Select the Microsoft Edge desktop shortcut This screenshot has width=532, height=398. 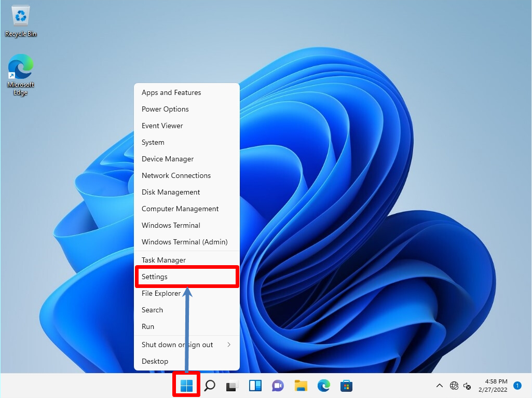(x=21, y=75)
